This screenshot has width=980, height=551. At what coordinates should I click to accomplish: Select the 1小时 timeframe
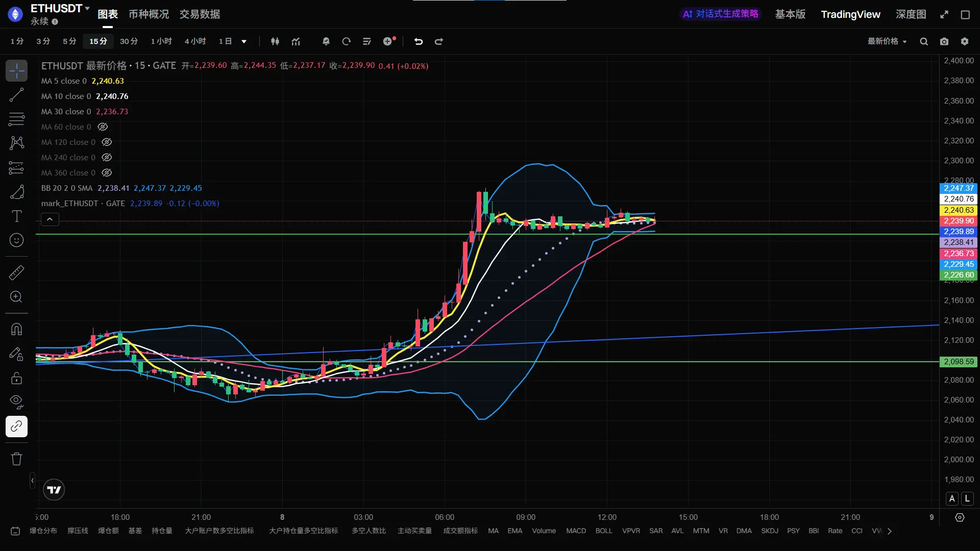(161, 41)
